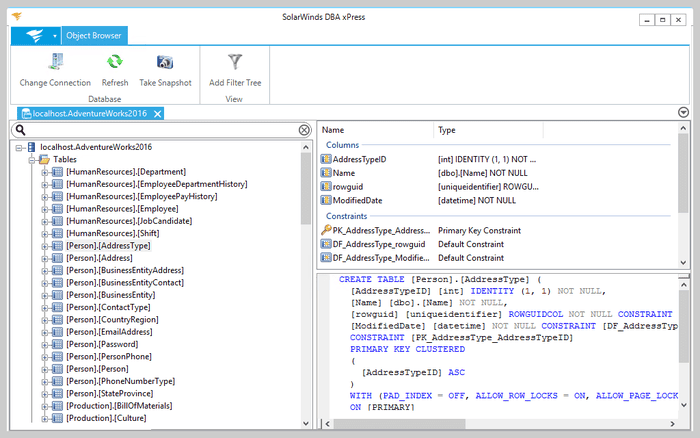Click the table icon for [Person].[CountryRegion]
Viewport: 700px width, 438px height.
57,320
